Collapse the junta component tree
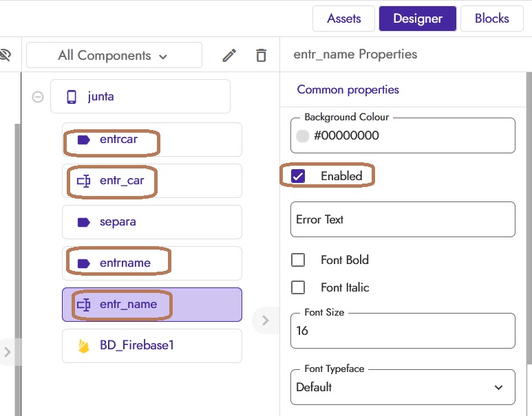Viewport: 532px width, 416px height. [x=38, y=97]
